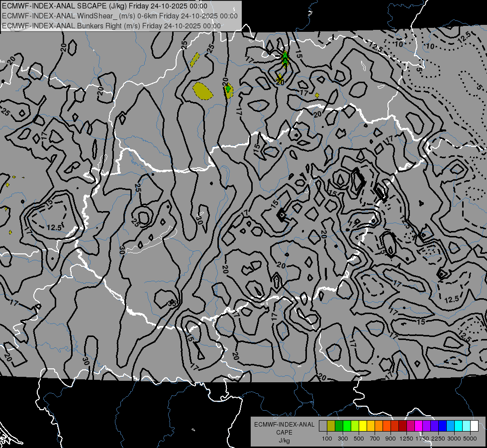Viewport: 487px width, 448px height.
Task: Click the 1750 legend tick value
Action: [x=422, y=439]
